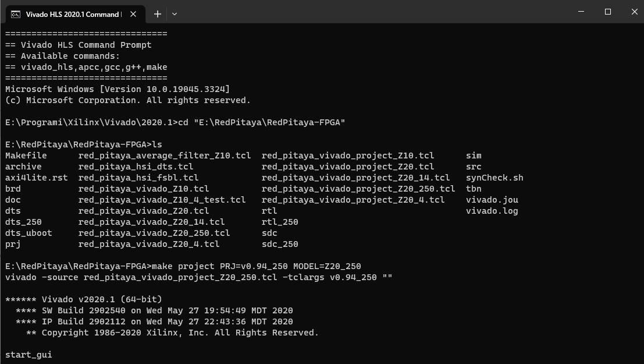Minimize the terminal window
This screenshot has height=364, width=644.
581,12
